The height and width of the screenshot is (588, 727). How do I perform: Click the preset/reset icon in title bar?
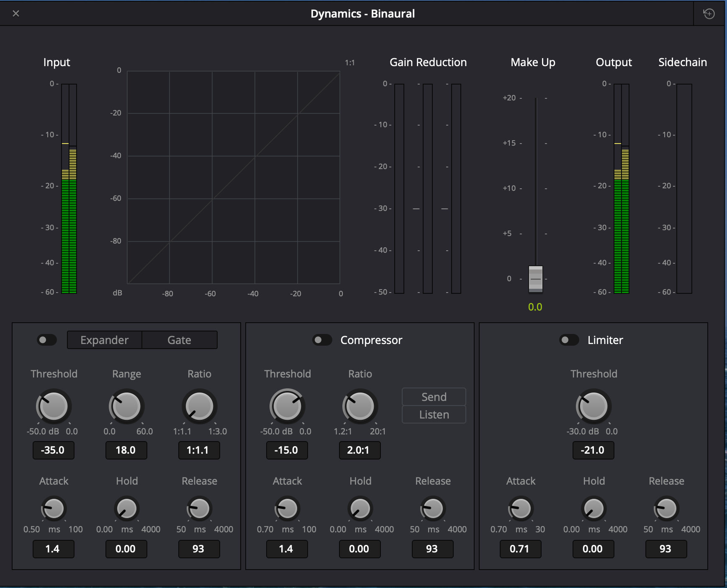[x=709, y=13]
